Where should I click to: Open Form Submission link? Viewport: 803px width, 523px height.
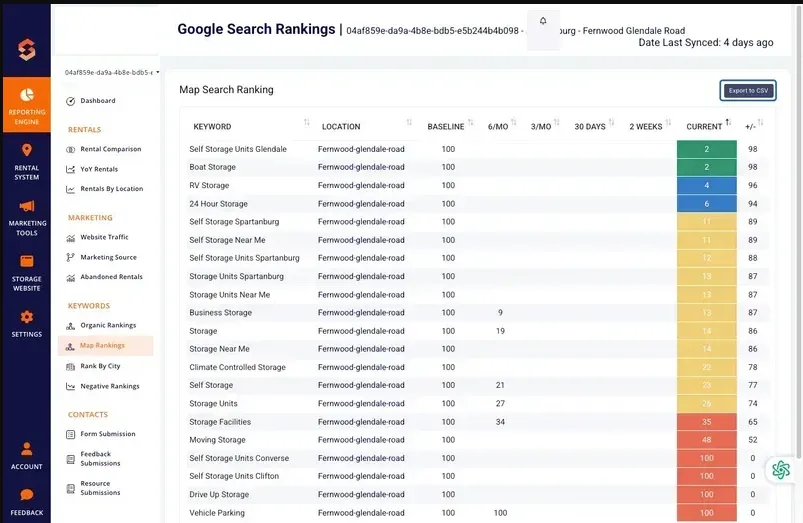108,434
